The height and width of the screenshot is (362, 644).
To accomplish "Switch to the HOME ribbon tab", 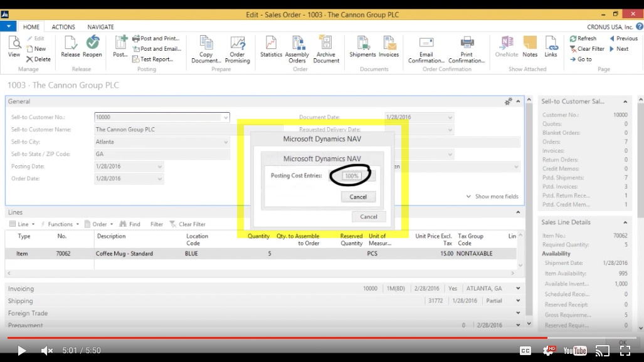I will coord(31,27).
